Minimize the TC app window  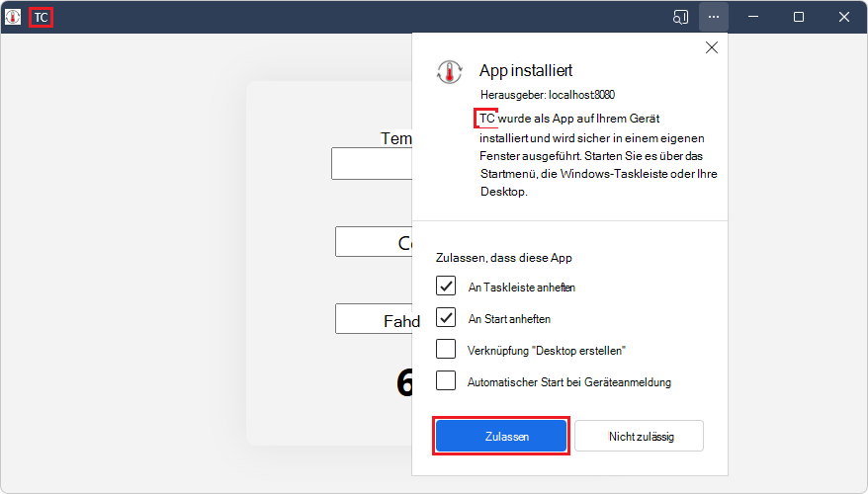pyautogui.click(x=753, y=17)
